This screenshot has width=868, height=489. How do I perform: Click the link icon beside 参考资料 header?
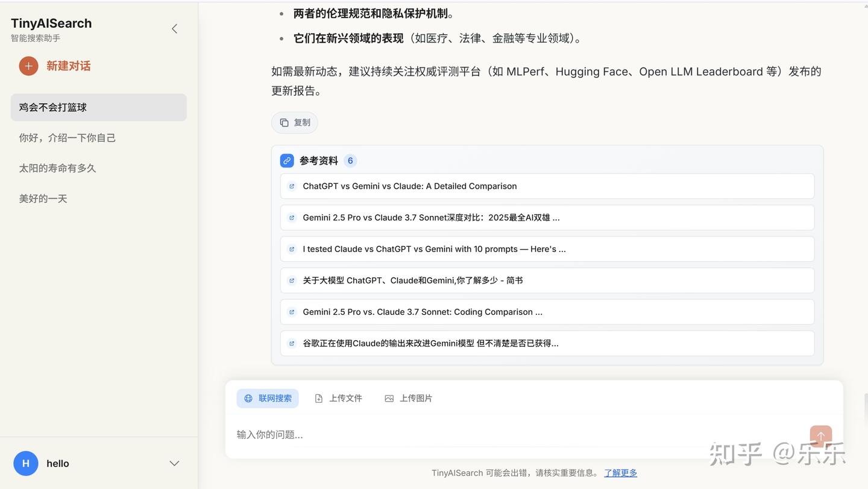click(286, 160)
